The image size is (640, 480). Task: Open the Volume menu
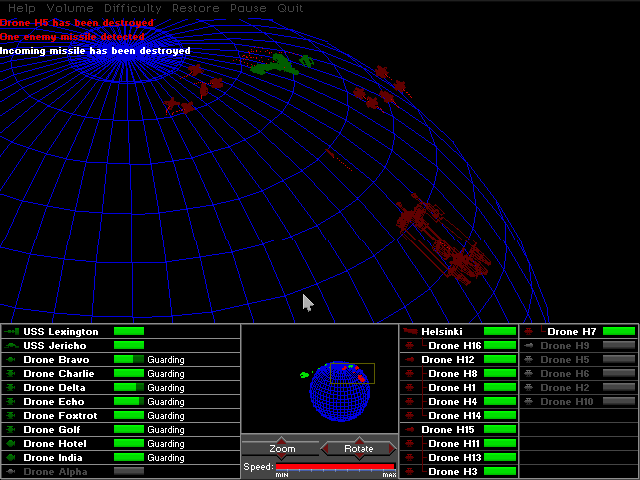click(70, 8)
